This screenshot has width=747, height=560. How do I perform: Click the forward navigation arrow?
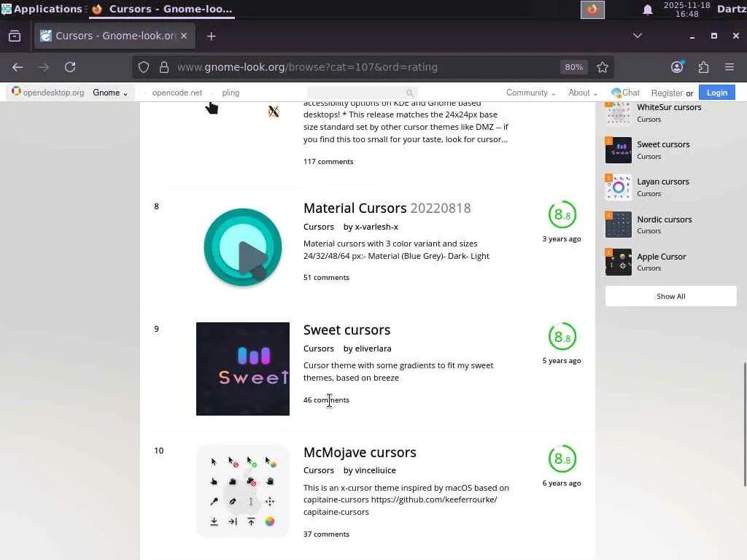(x=44, y=67)
